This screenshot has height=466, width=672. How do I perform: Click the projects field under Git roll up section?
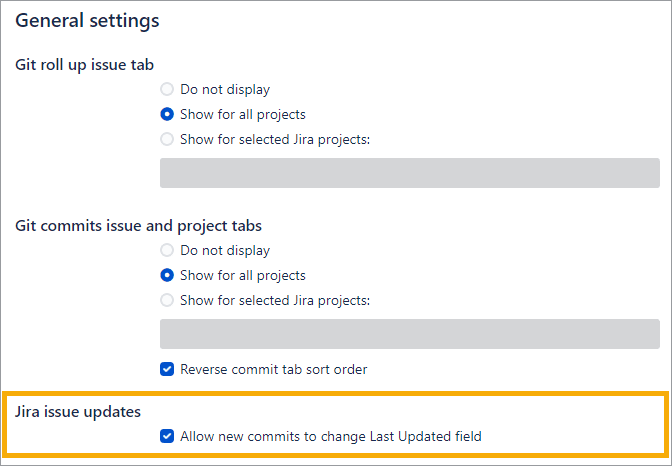coord(409,173)
